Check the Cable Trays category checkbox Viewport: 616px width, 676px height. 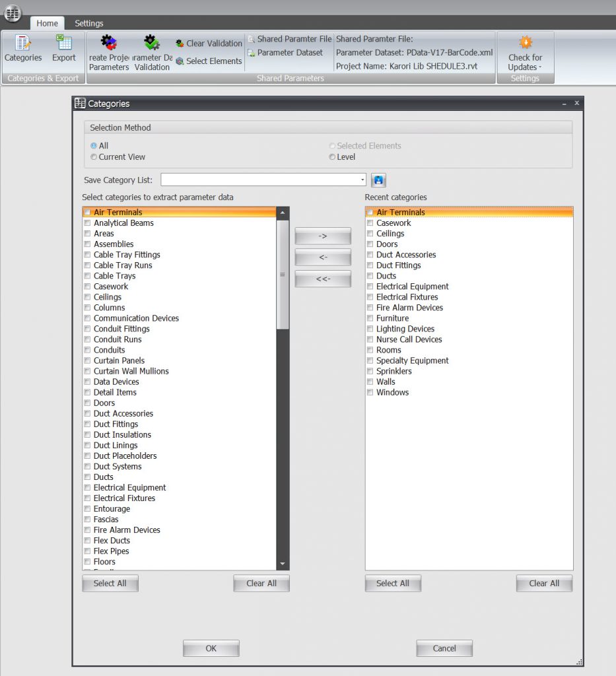(87, 276)
